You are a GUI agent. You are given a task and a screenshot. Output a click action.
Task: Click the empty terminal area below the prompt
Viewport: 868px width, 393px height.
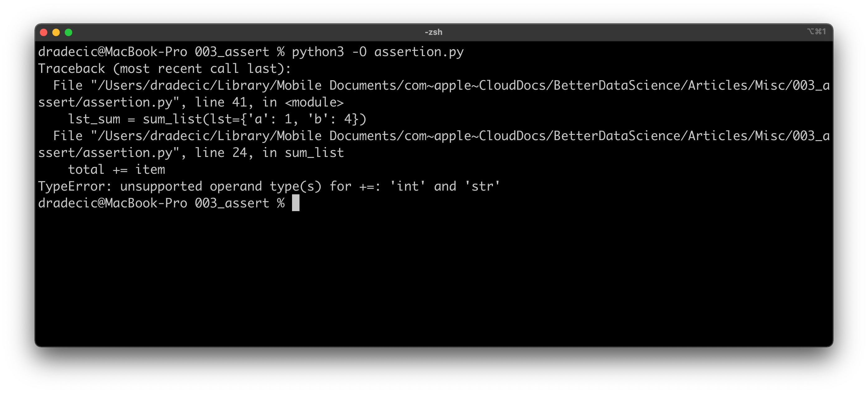pyautogui.click(x=433, y=277)
